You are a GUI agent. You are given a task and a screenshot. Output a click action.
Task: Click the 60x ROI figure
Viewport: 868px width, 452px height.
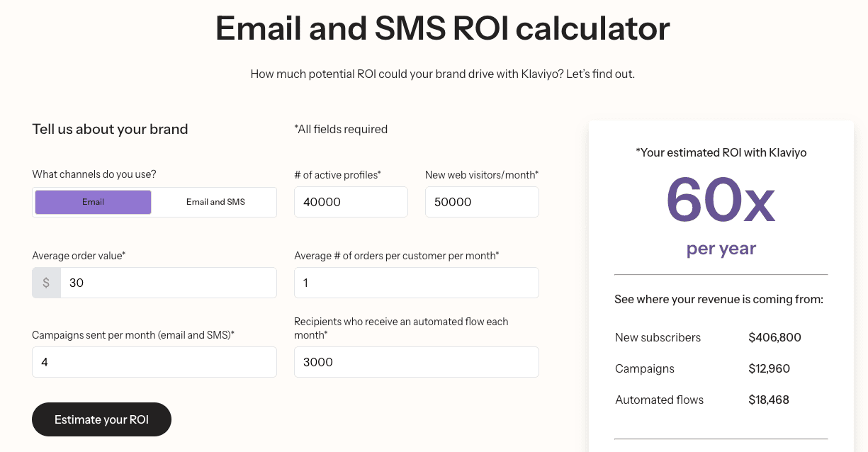pos(721,201)
